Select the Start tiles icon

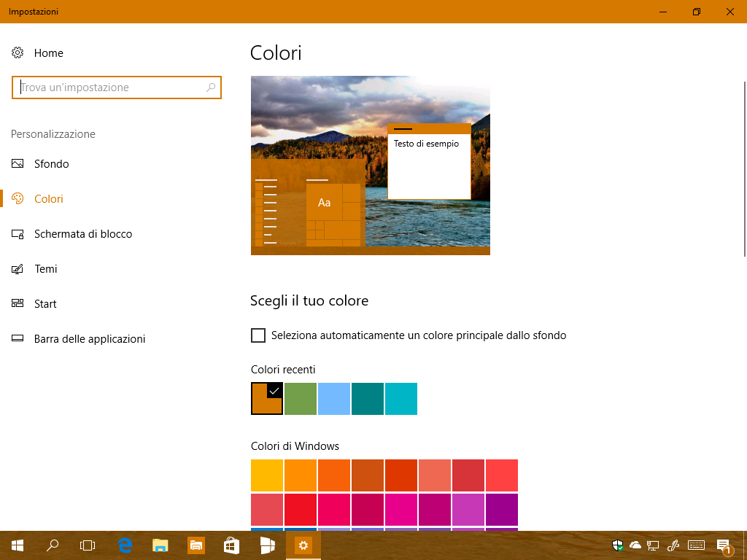[18, 303]
